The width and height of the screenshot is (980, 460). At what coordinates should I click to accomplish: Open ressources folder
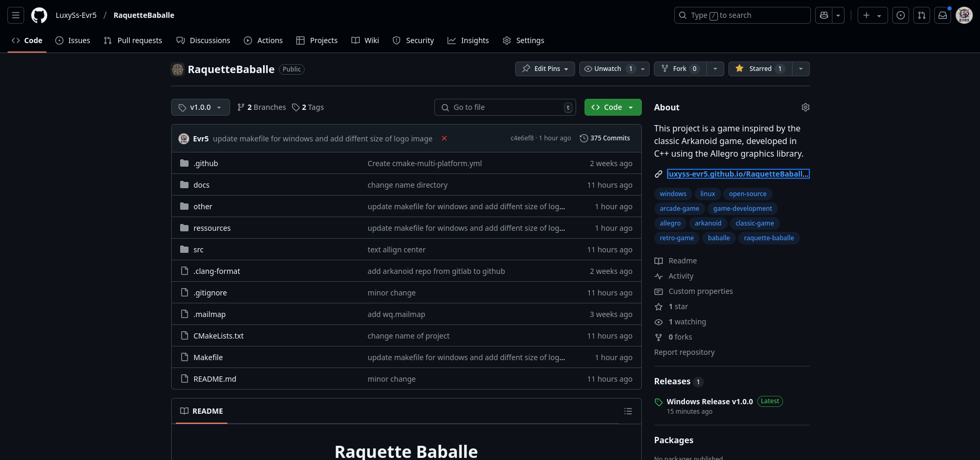pos(212,228)
